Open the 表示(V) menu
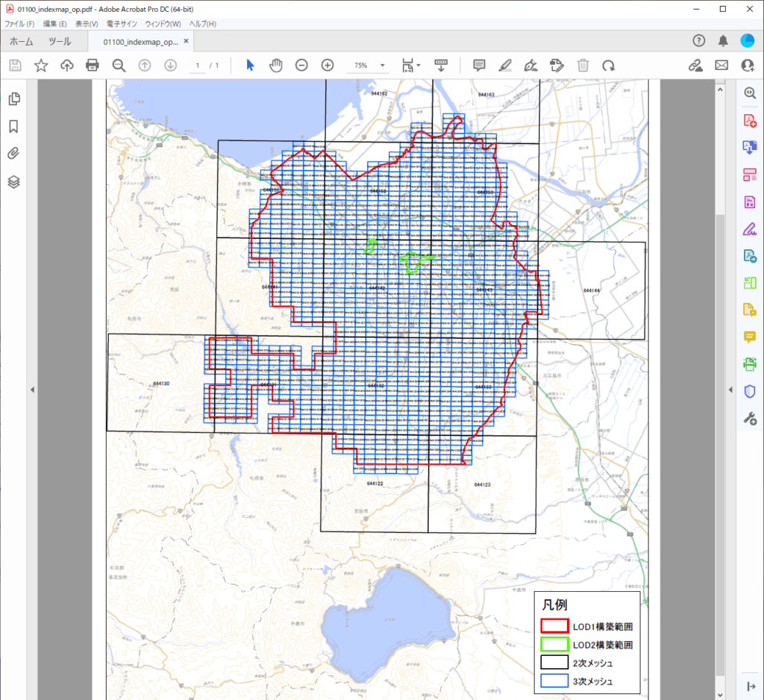The width and height of the screenshot is (764, 700). point(87,24)
